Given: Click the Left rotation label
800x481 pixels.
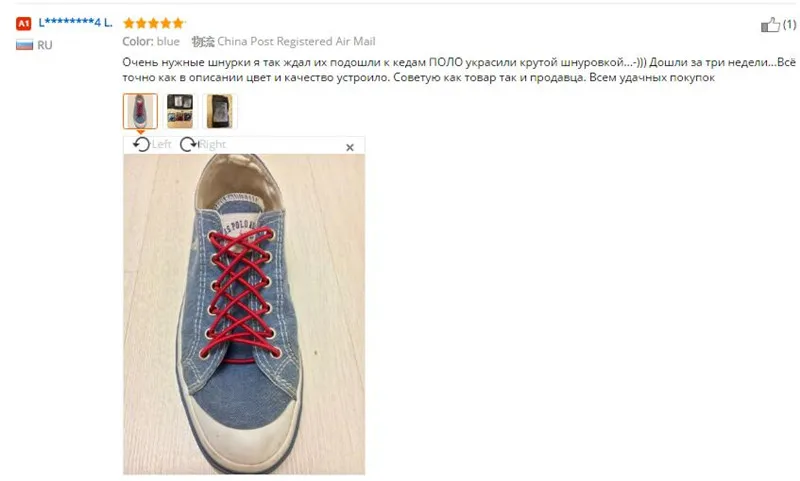Looking at the screenshot, I should pos(161,144).
